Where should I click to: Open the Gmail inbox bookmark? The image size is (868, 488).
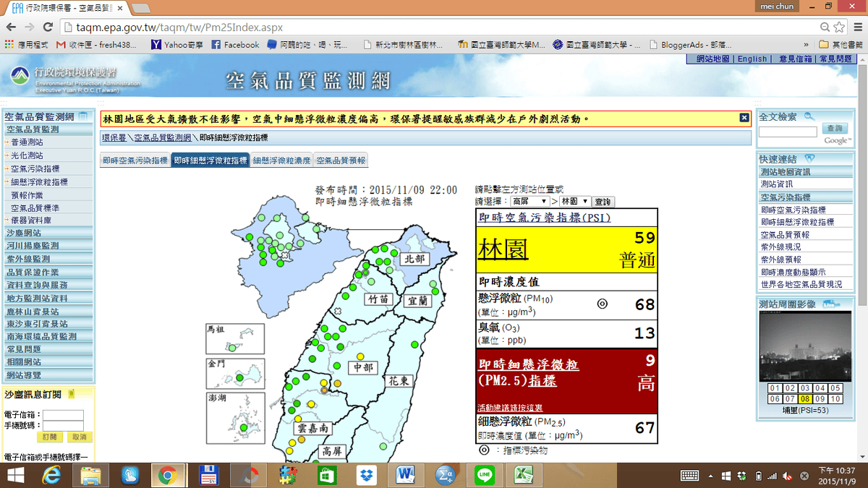tap(96, 44)
